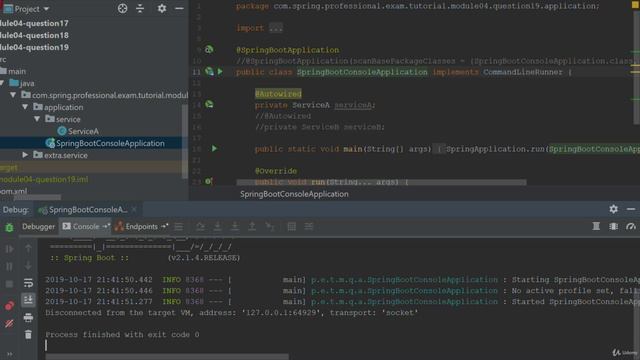Click first SpringBootConsoleApplication logger link in console
Image resolution: width=640 pixels, height=360 pixels.
tap(404, 280)
